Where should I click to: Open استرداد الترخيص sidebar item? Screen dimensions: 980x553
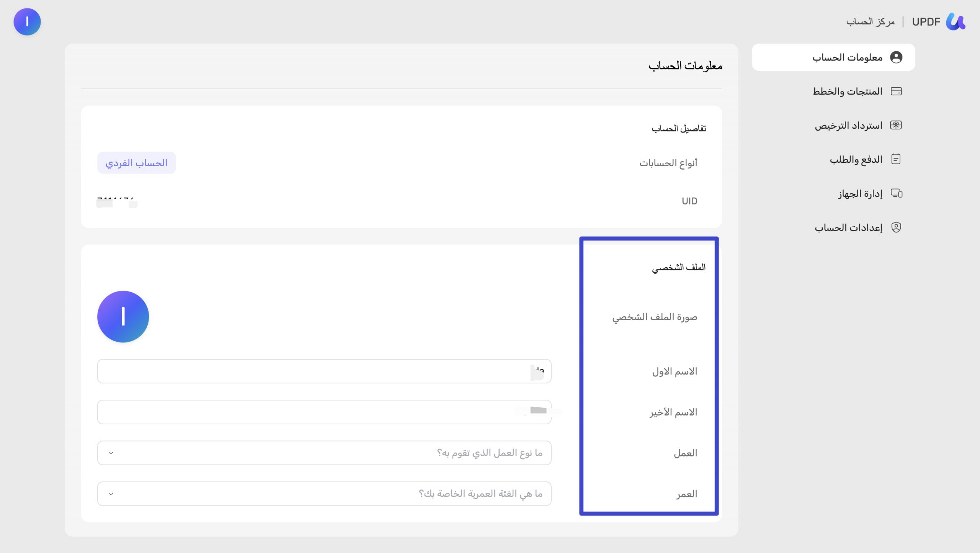point(833,125)
